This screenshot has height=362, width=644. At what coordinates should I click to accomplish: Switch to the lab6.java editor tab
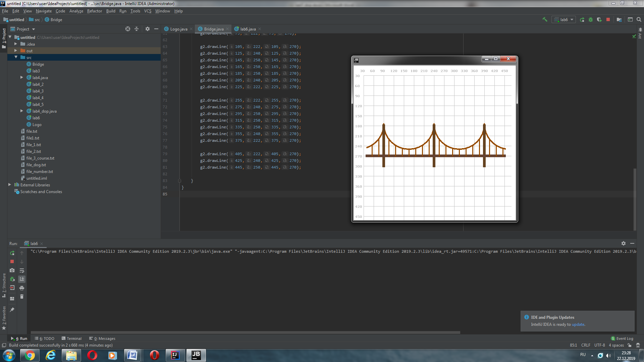(x=248, y=29)
